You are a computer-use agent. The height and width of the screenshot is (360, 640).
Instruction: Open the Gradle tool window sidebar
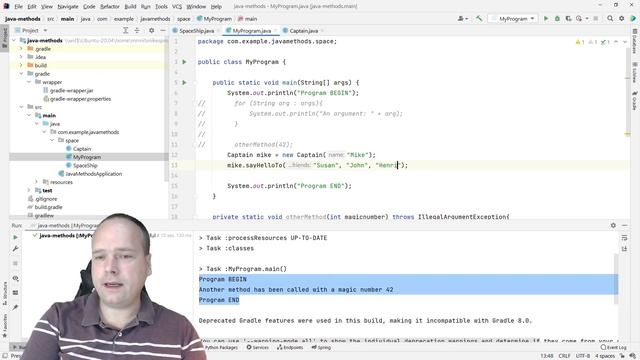635,101
